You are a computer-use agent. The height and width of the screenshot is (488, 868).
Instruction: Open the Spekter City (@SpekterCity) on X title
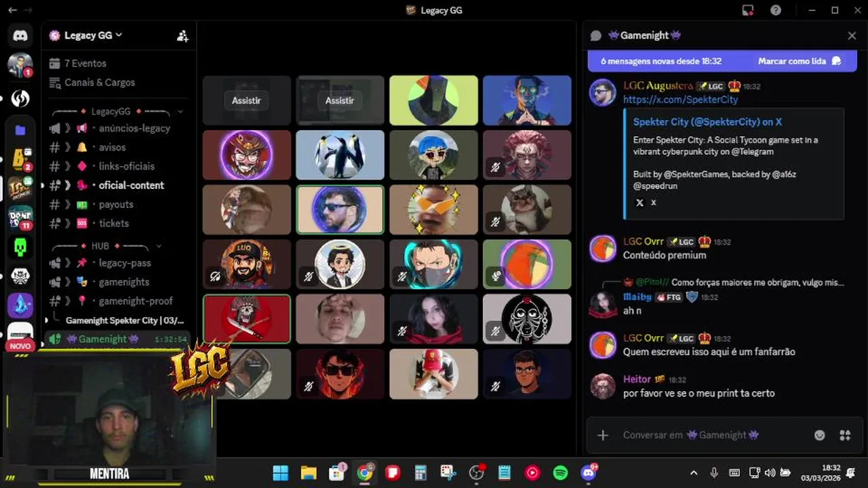[707, 122]
